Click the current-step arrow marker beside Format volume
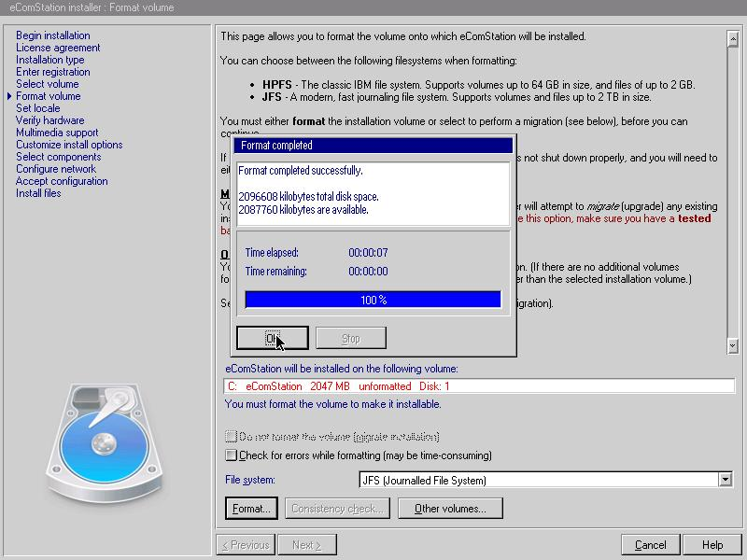The height and width of the screenshot is (560, 747). click(9, 96)
